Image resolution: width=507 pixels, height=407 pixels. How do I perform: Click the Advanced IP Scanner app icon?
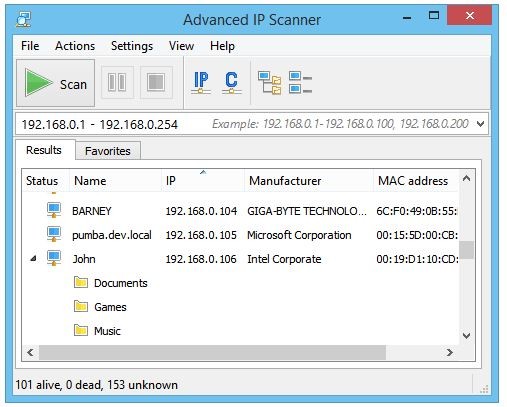click(24, 19)
